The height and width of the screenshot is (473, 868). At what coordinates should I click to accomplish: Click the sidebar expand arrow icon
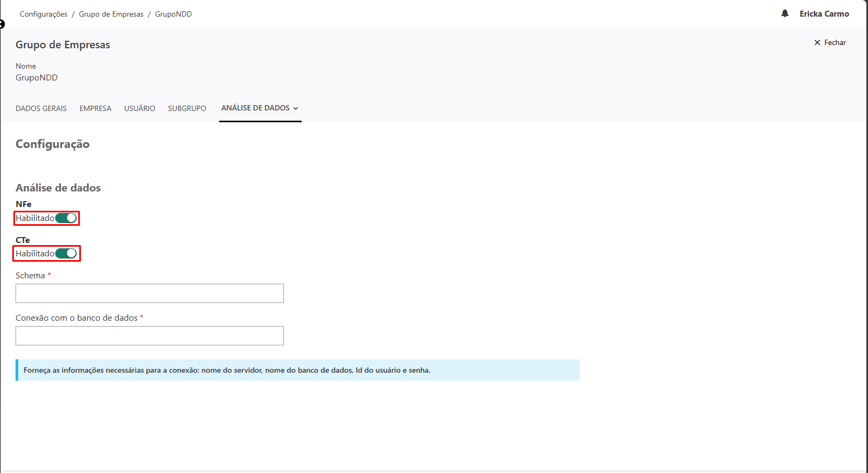tap(2, 24)
